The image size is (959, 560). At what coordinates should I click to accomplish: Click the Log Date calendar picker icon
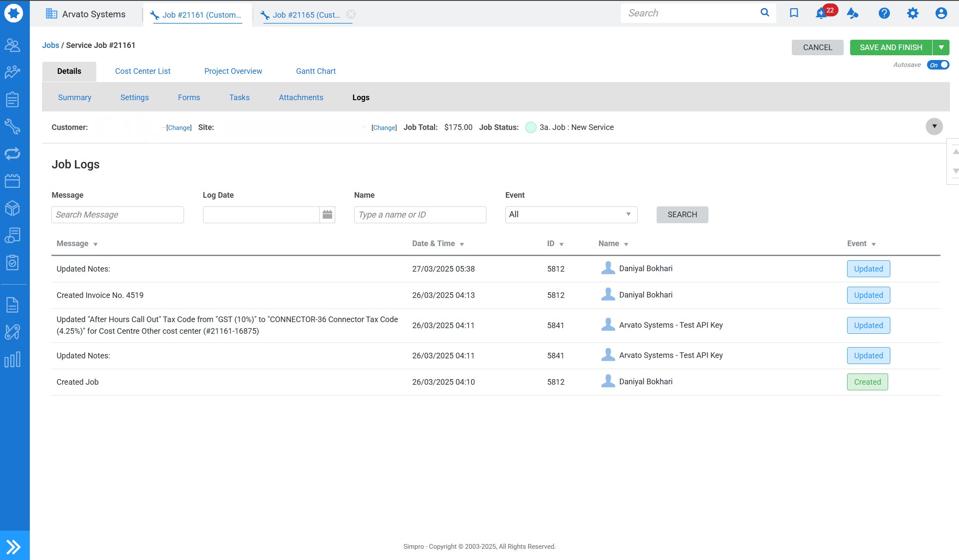(x=327, y=215)
